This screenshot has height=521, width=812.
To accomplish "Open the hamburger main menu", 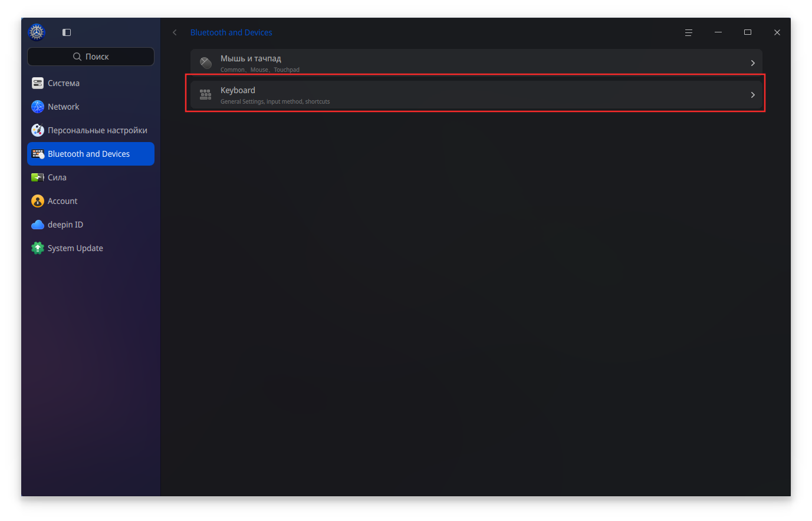I will coord(688,32).
